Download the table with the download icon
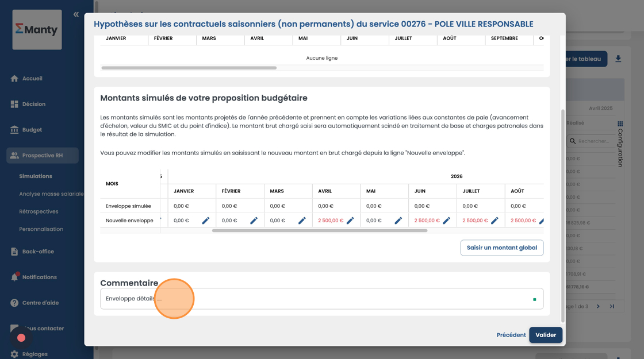The image size is (644, 359). coord(618,59)
